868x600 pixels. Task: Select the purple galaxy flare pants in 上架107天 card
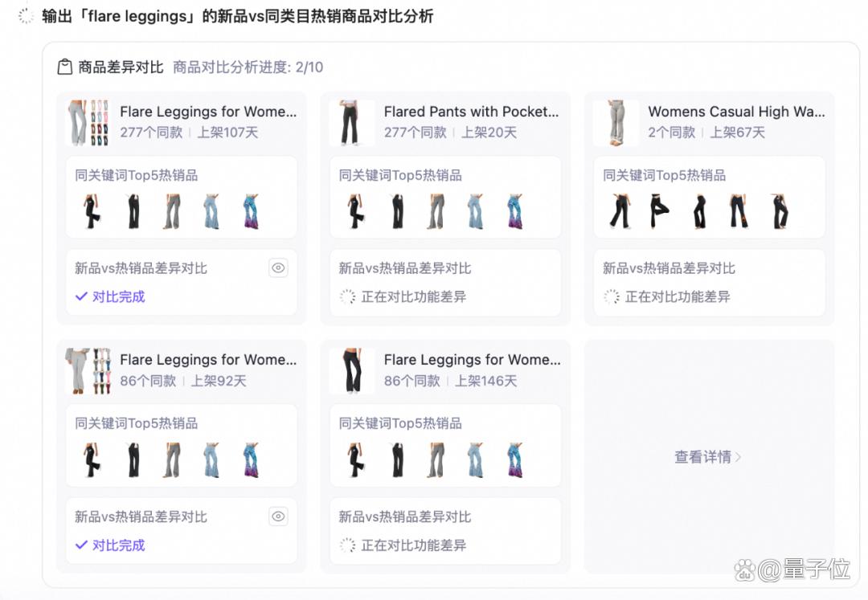(251, 212)
